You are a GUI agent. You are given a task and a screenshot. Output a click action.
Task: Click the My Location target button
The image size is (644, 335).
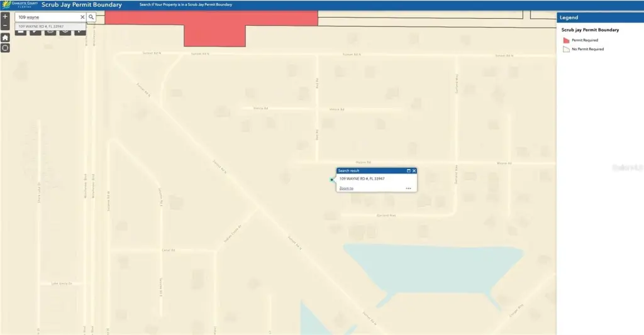(x=5, y=48)
